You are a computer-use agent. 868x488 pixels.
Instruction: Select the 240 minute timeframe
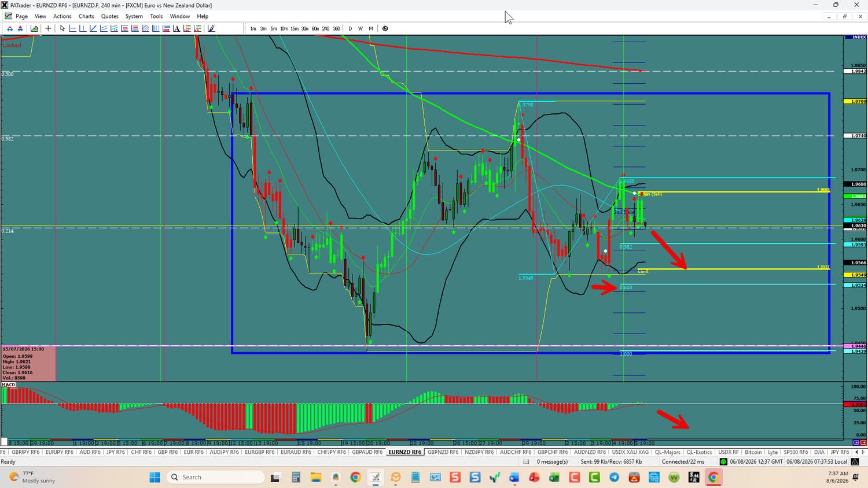pos(326,28)
